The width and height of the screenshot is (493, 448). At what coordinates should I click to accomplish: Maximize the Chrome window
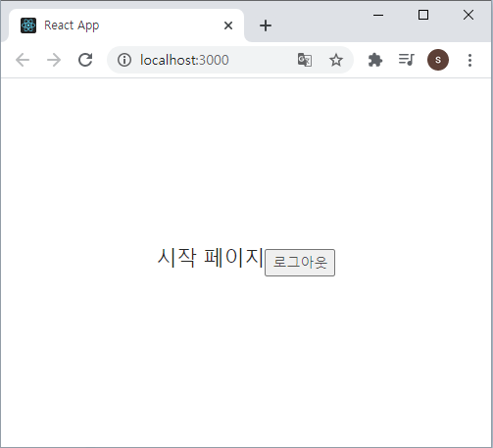click(423, 15)
